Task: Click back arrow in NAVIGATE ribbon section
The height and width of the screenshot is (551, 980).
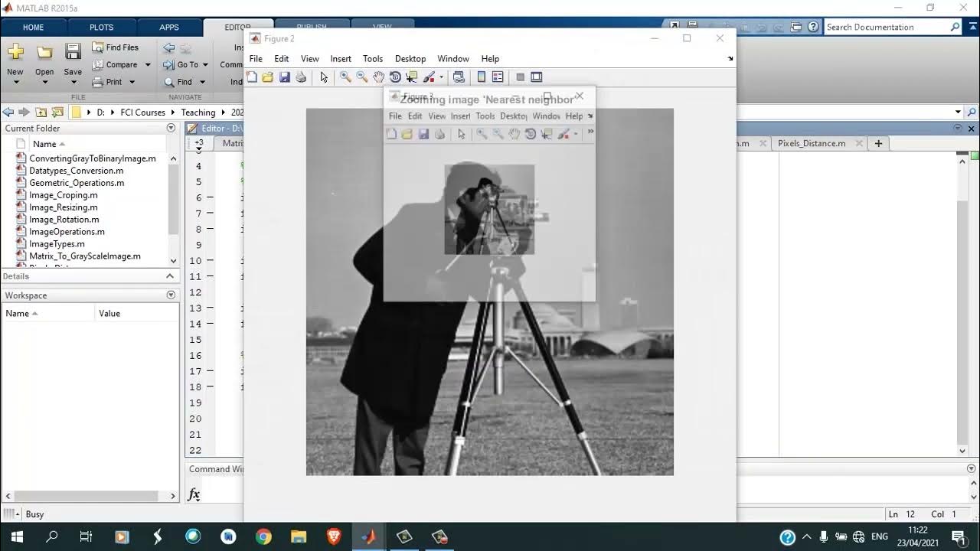Action: [x=169, y=47]
